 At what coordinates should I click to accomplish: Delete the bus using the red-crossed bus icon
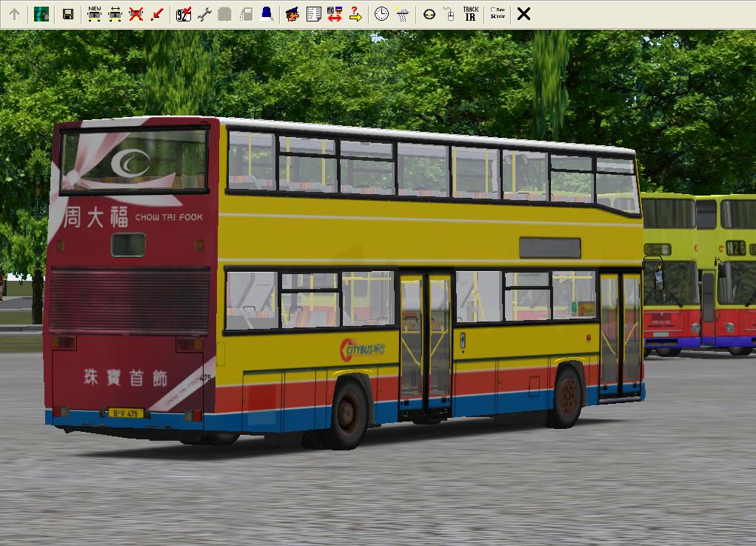(136, 14)
